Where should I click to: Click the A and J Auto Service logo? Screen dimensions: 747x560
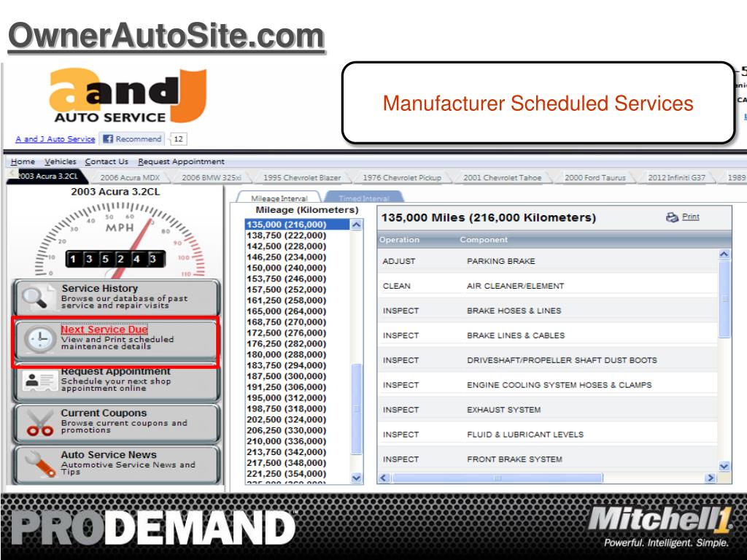(128, 96)
